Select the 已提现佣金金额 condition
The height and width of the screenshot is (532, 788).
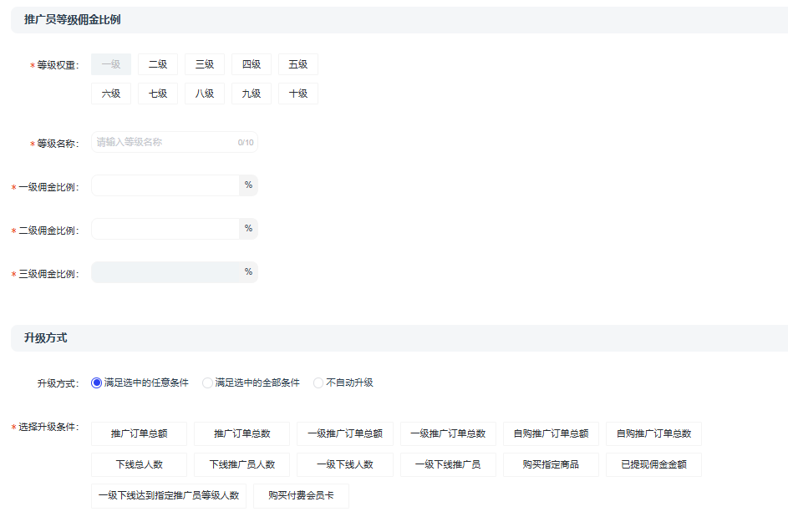pyautogui.click(x=653, y=464)
